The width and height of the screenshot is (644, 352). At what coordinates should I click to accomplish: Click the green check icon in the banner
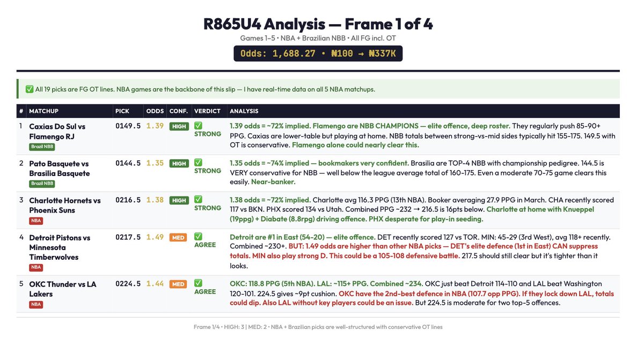(29, 89)
